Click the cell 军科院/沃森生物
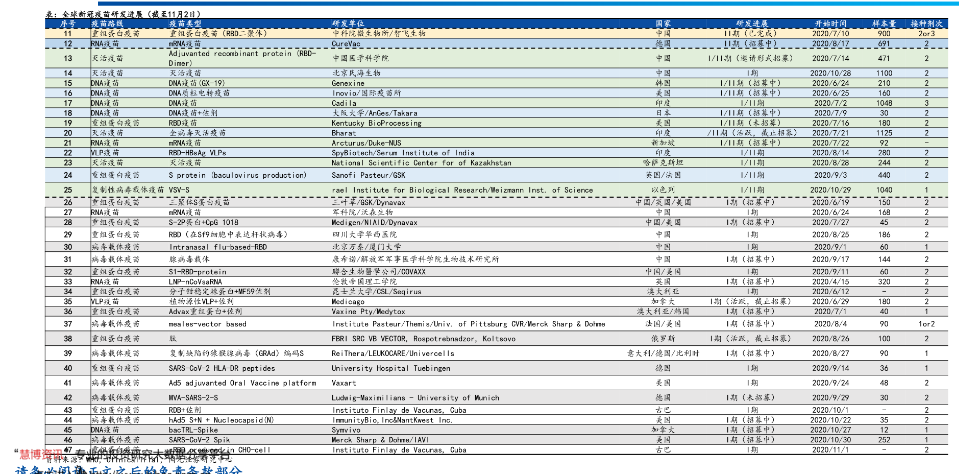This screenshot has width=980, height=474. click(x=362, y=212)
